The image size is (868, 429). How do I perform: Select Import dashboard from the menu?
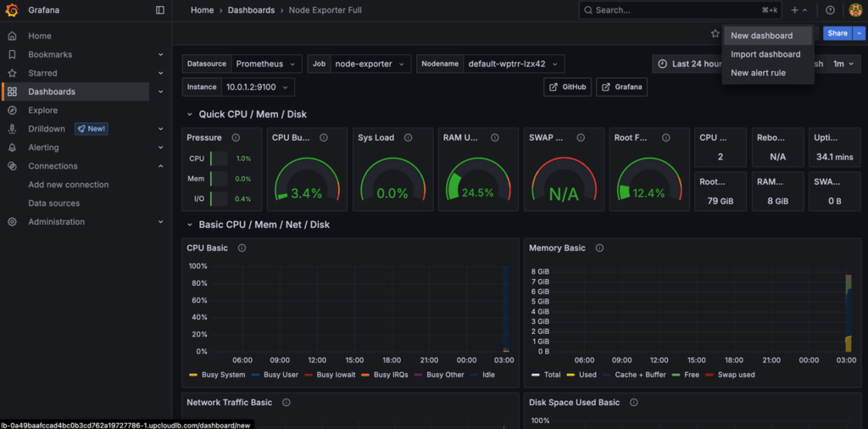pos(768,54)
